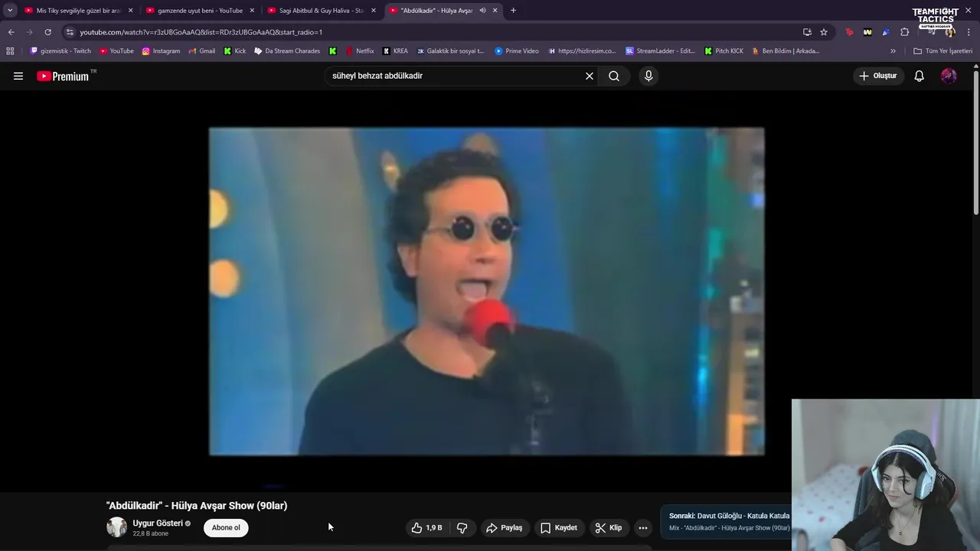Close the Mis Tiky tab

(130, 11)
